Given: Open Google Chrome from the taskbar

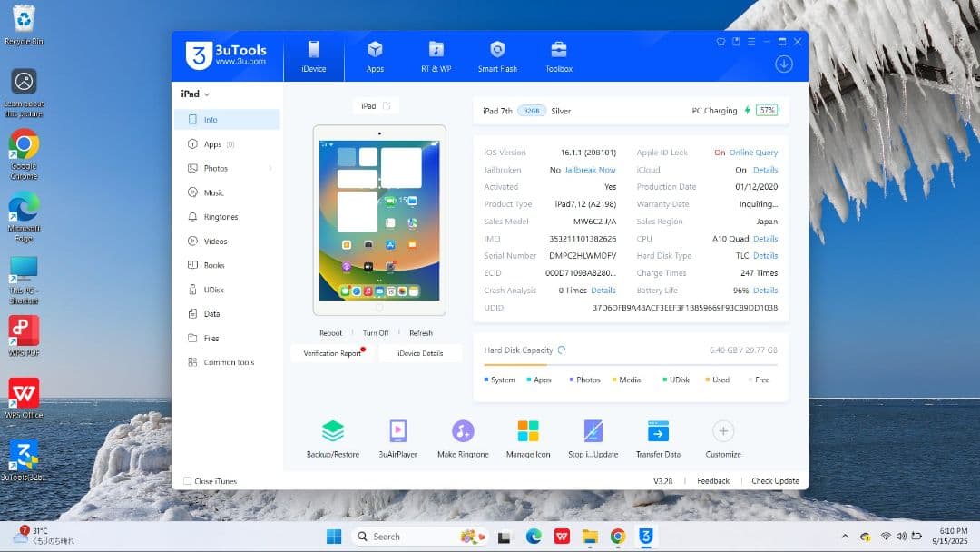Looking at the screenshot, I should (618, 537).
